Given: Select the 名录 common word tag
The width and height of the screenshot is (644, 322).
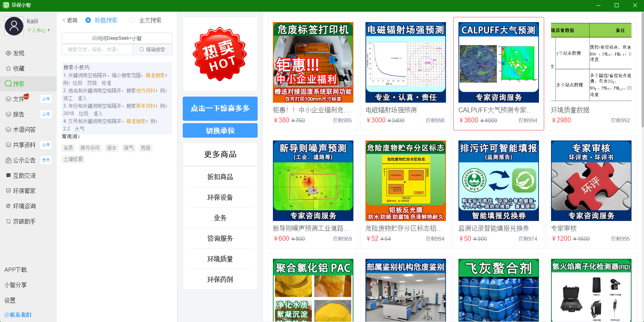Looking at the screenshot, I should [x=68, y=148].
